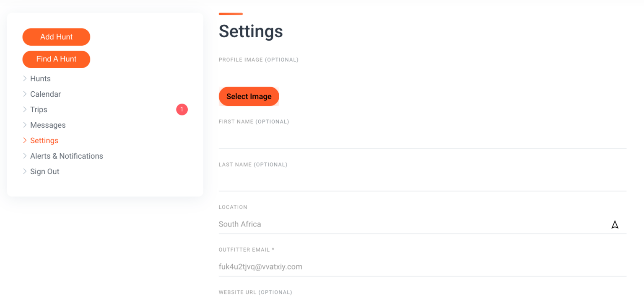644x296 pixels.
Task: Go to the Calendar page
Action: (45, 94)
